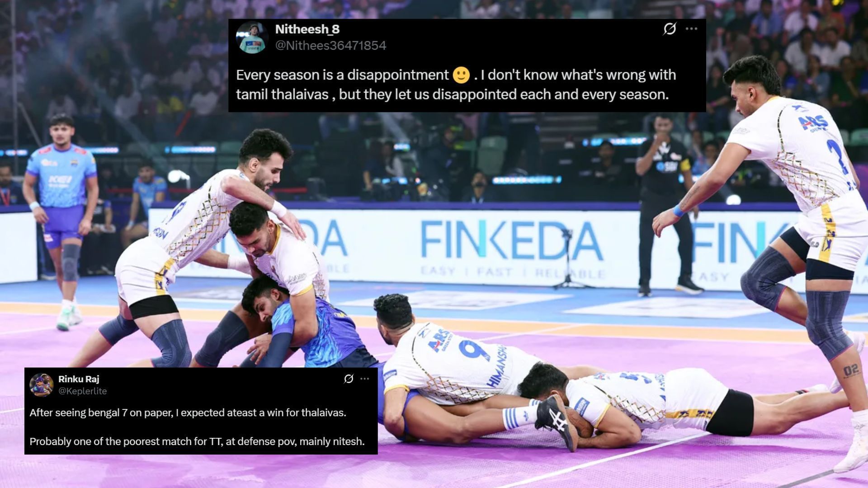Click the 'Probably one of the poorest match' line
This screenshot has width=868, height=488.
click(197, 441)
